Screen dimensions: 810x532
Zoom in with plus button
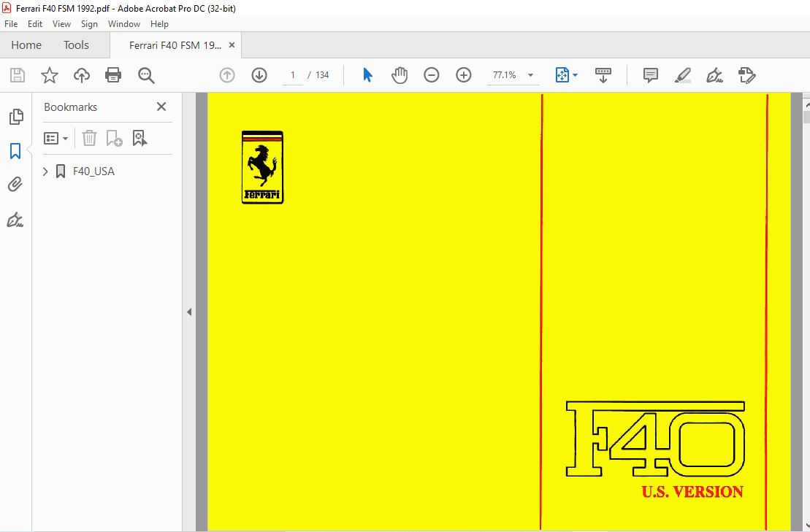[464, 75]
